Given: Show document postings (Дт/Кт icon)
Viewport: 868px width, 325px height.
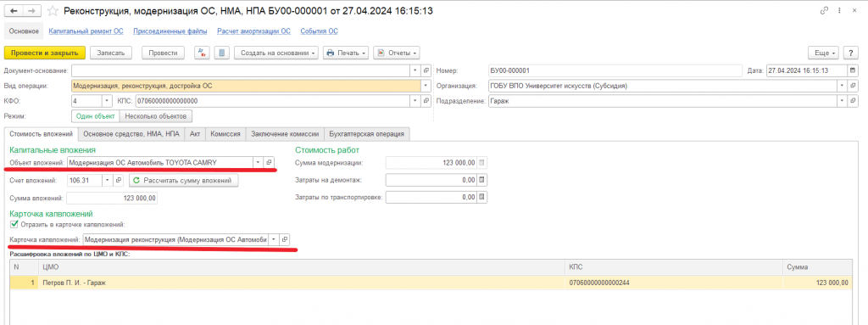Looking at the screenshot, I should click(x=202, y=53).
